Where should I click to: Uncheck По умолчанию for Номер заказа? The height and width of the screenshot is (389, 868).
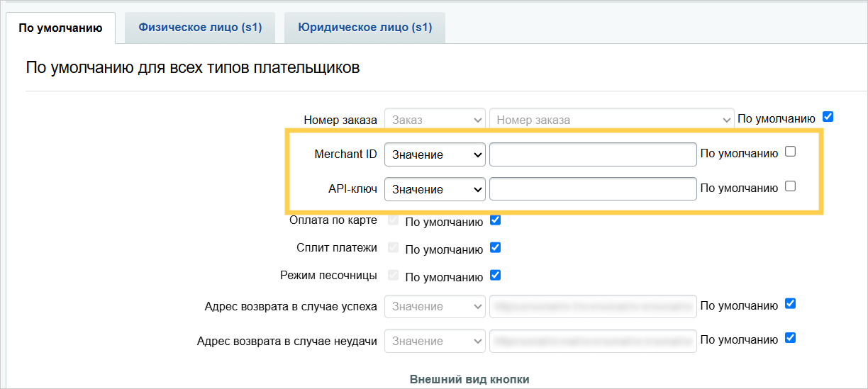click(827, 117)
